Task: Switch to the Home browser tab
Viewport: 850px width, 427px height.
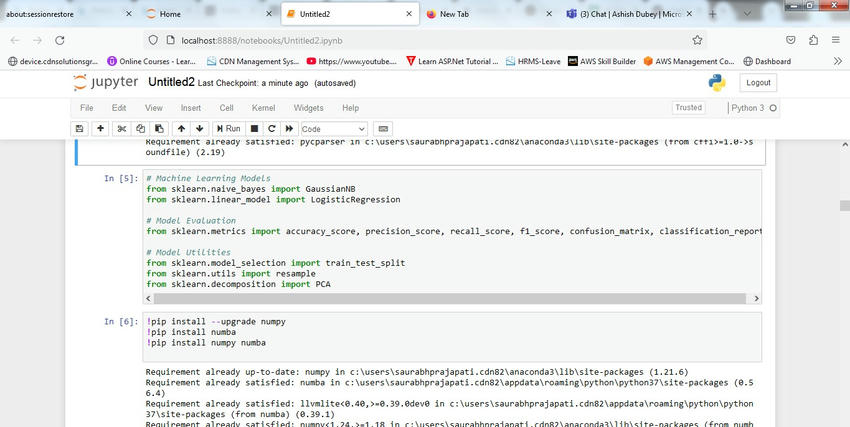Action: pos(209,14)
